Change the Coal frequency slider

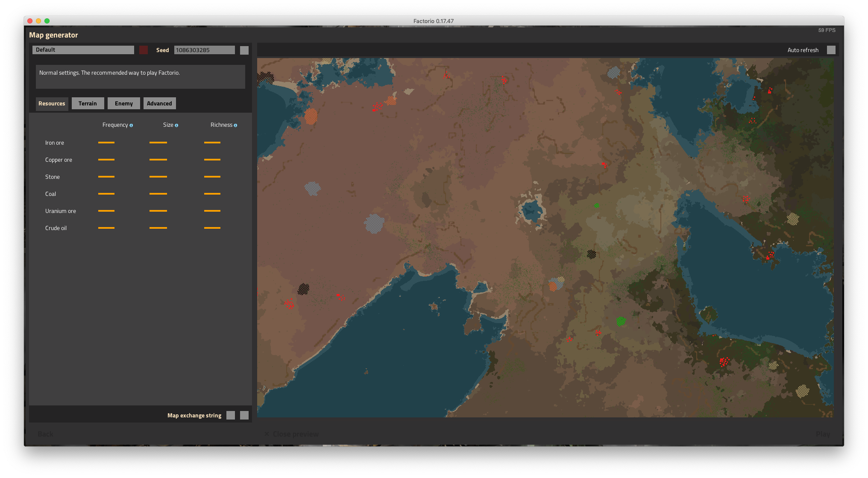[106, 194]
